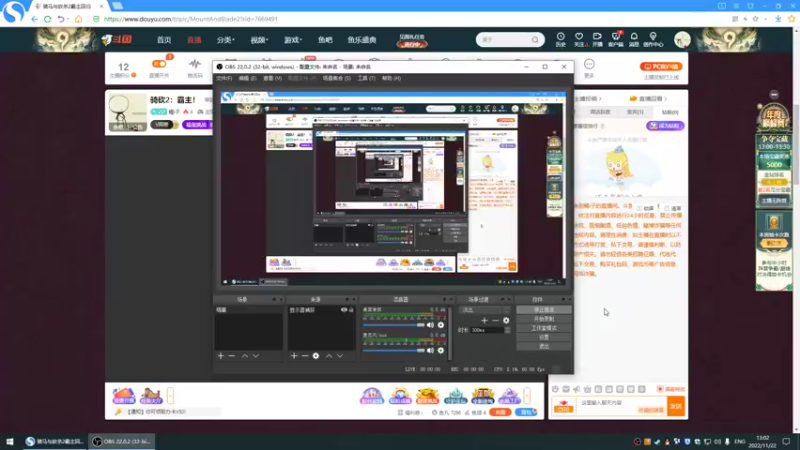The height and width of the screenshot is (450, 800).
Task: Adjust desktop audio volume slider
Action: [x=393, y=325]
